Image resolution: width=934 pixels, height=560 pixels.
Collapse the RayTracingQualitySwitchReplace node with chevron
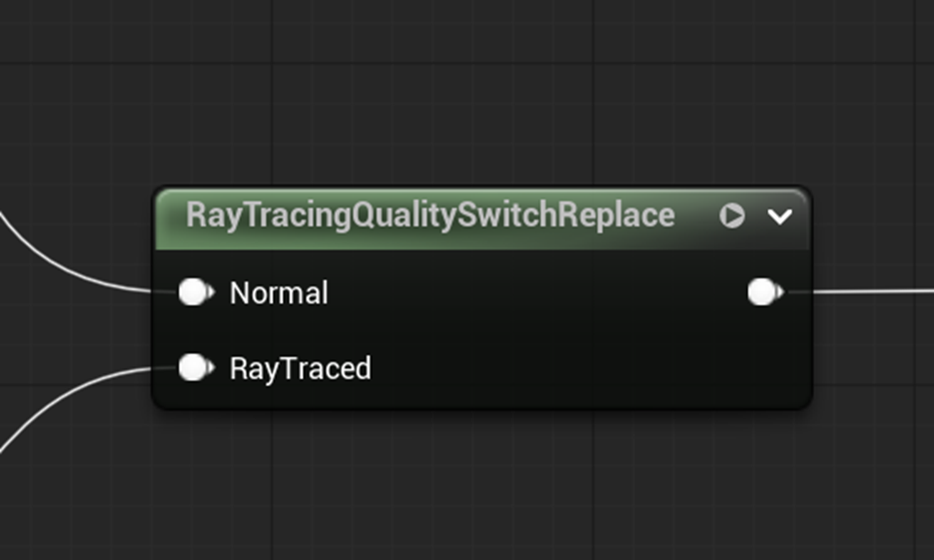pos(780,216)
